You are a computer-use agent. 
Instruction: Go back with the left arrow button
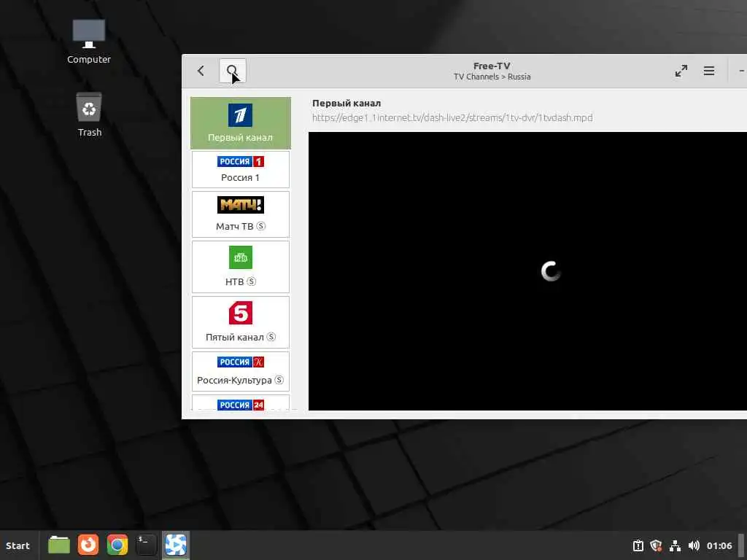pyautogui.click(x=201, y=71)
